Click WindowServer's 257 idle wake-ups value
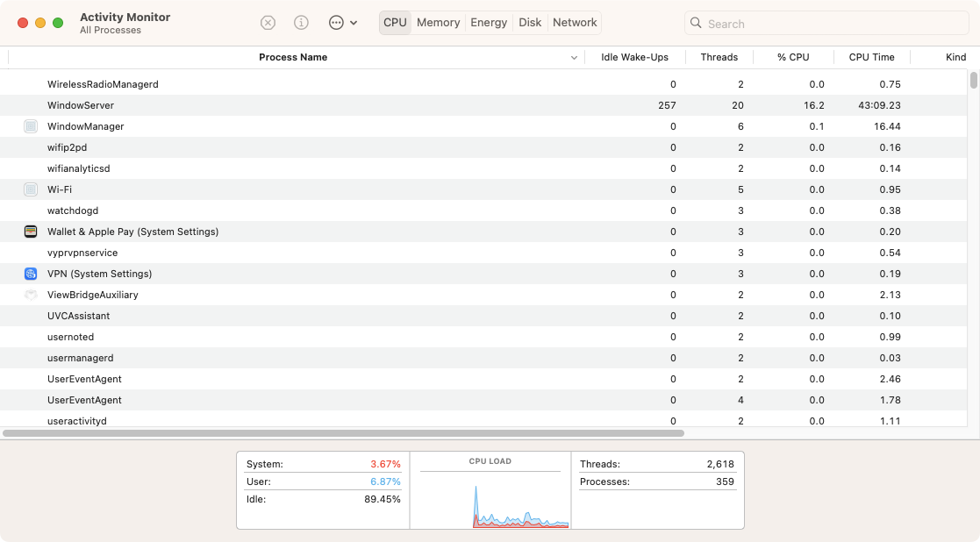This screenshot has width=980, height=542. coord(667,105)
